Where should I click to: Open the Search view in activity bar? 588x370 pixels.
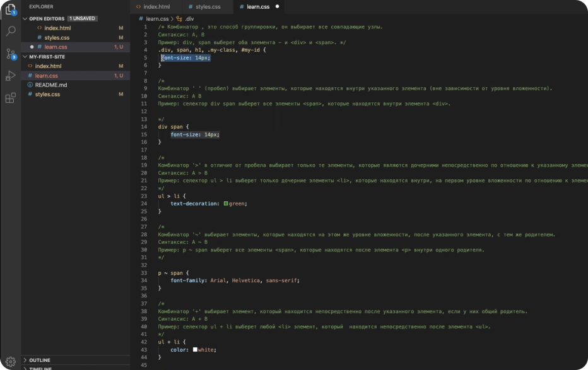coord(11,31)
